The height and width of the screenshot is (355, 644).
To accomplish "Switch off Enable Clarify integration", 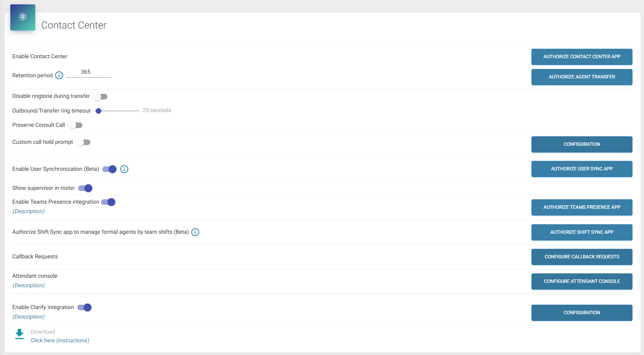I will click(x=84, y=307).
